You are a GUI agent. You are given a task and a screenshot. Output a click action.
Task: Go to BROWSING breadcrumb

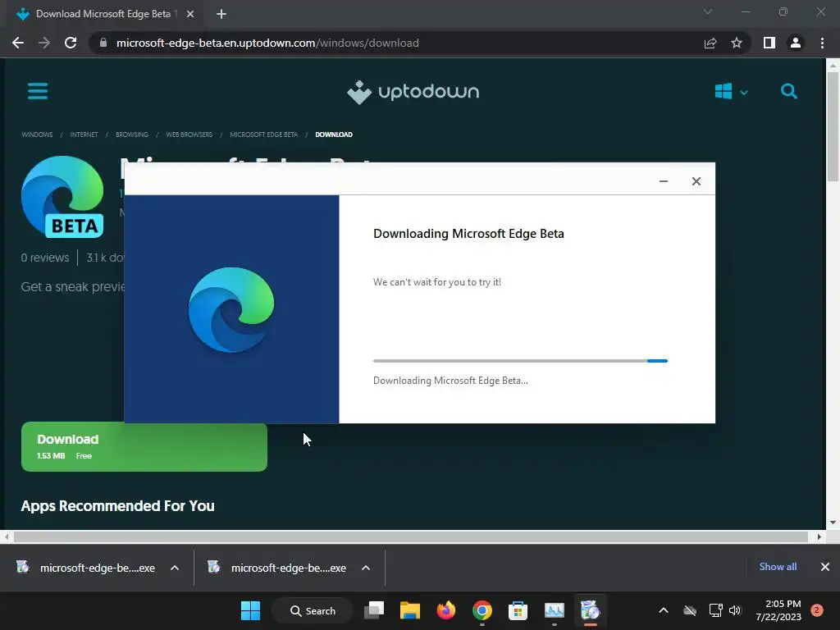click(132, 135)
